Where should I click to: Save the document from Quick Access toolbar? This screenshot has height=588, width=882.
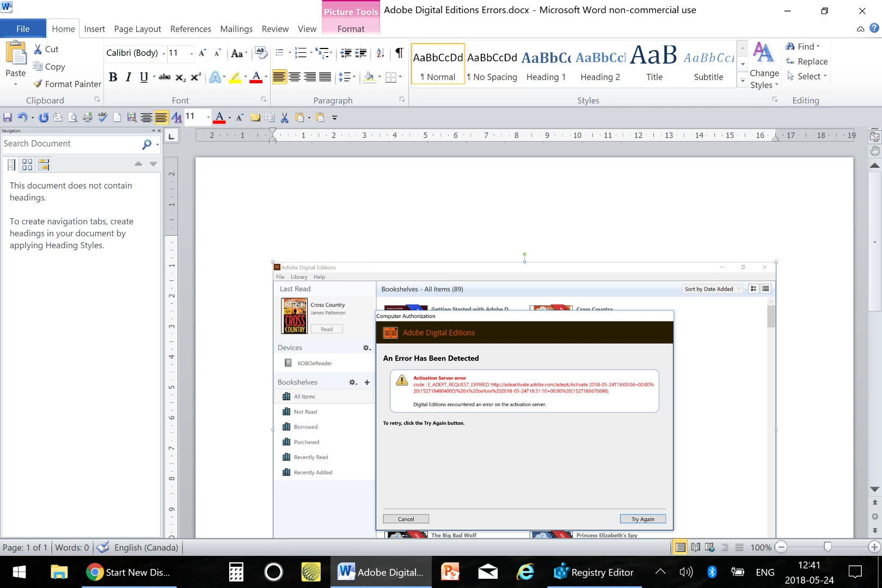pos(8,117)
